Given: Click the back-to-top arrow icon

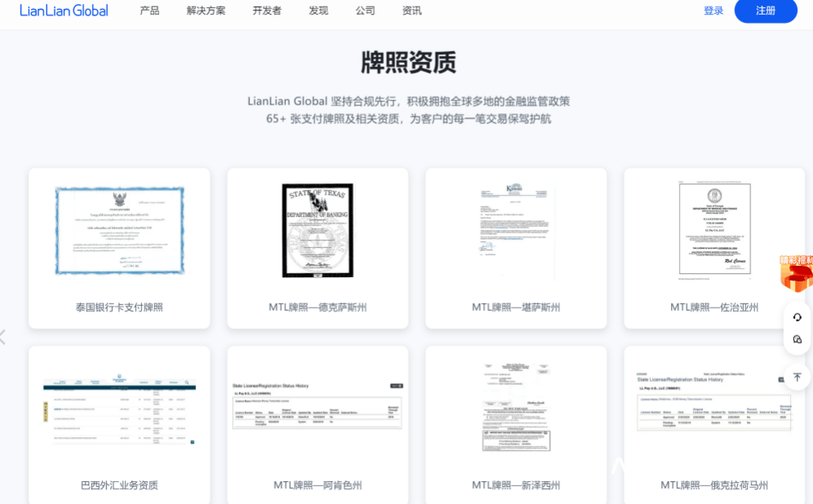Looking at the screenshot, I should (x=797, y=377).
